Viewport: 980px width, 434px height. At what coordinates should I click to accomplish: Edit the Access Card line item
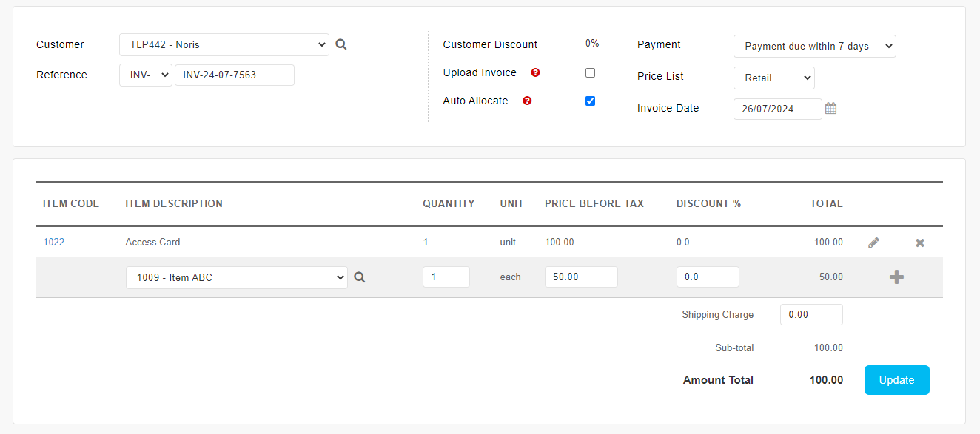(873, 243)
